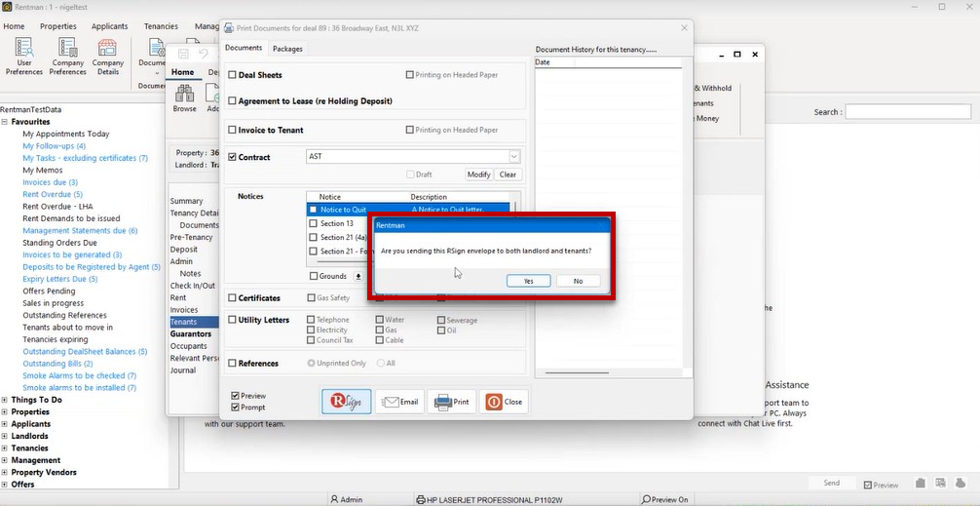The image size is (980, 506).
Task: Open User Preferences ribbon icon
Action: (24, 57)
